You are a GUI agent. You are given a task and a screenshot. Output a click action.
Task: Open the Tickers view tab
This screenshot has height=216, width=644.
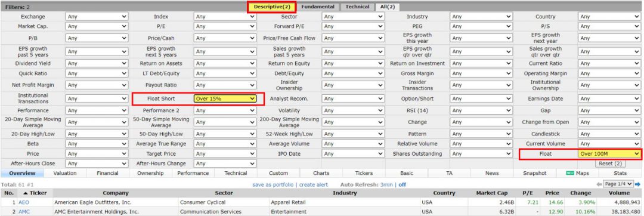pos(364,173)
